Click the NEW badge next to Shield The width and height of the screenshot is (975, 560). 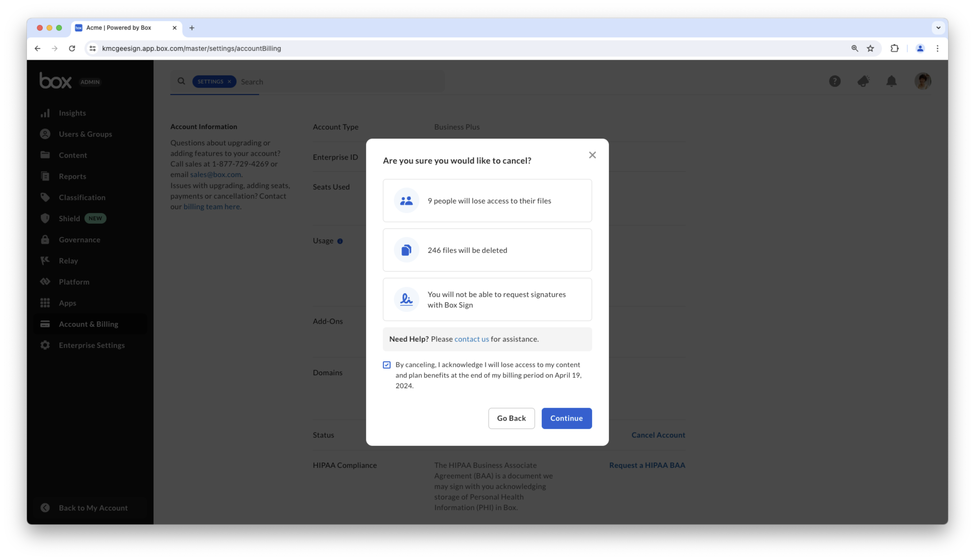[95, 219]
